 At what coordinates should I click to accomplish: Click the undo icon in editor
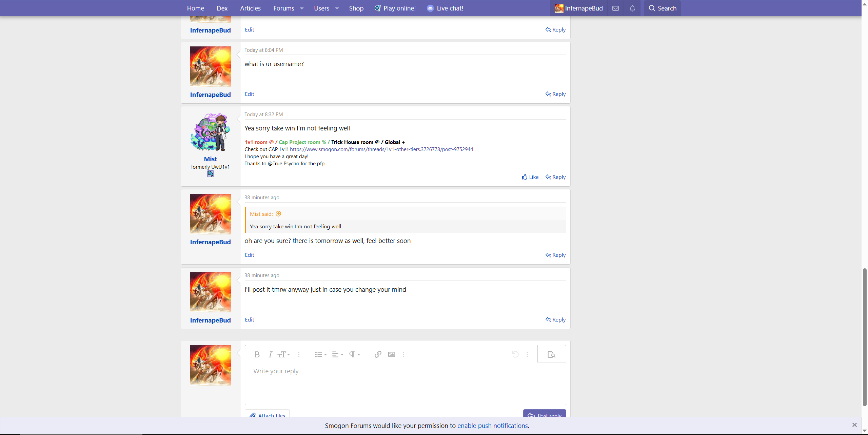click(515, 354)
